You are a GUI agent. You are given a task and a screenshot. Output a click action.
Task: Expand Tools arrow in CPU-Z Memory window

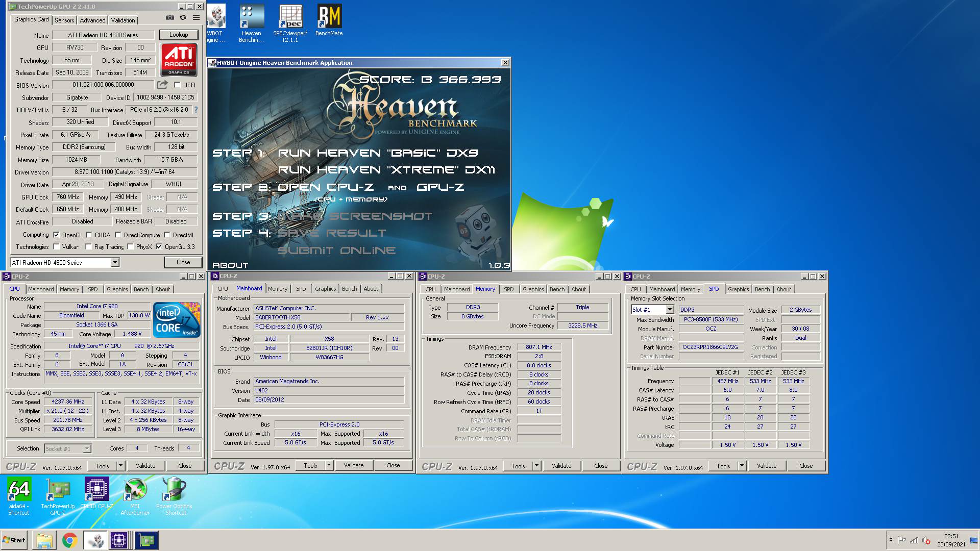click(537, 466)
